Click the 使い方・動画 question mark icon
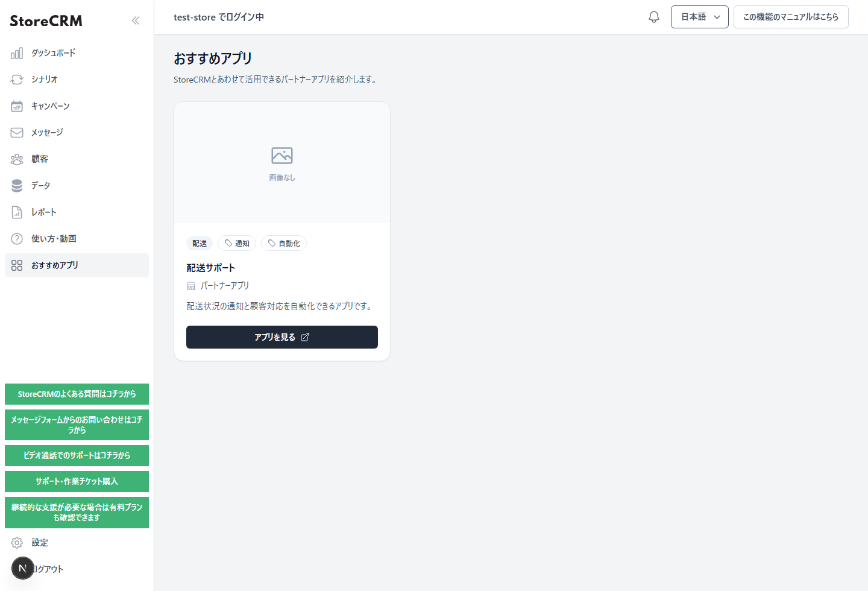The width and height of the screenshot is (868, 591). (x=17, y=239)
